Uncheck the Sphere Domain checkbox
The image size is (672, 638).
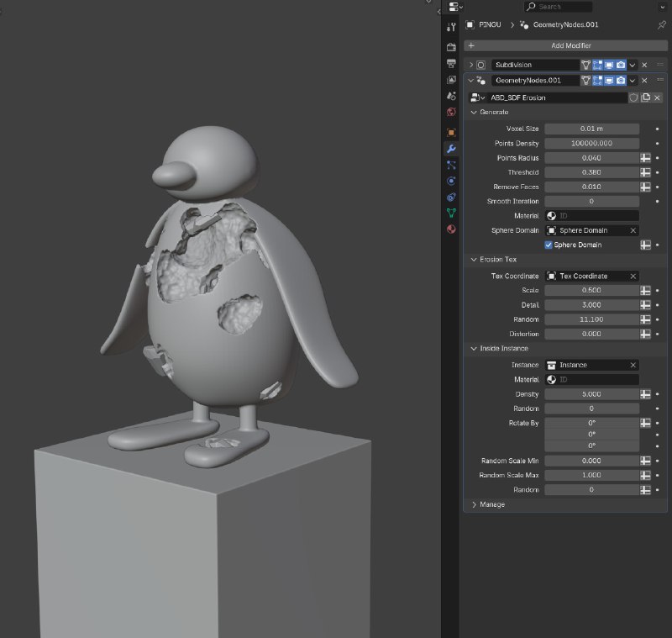pos(549,245)
